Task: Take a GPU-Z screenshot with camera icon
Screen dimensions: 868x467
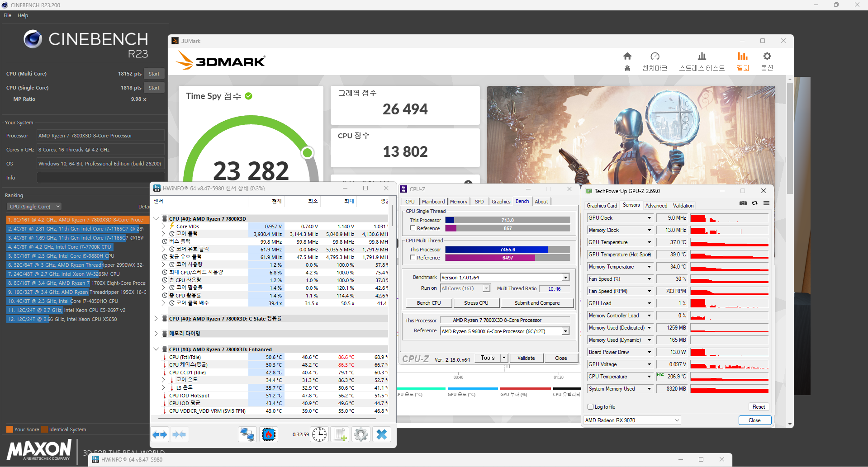Action: coord(743,203)
